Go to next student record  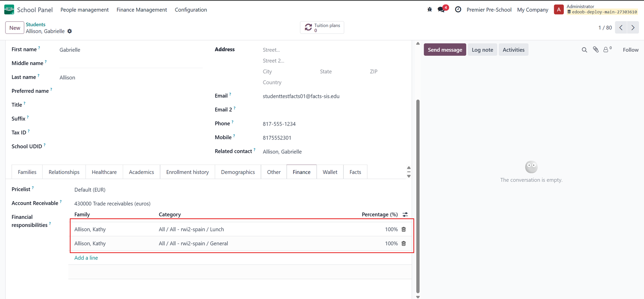[x=633, y=28]
